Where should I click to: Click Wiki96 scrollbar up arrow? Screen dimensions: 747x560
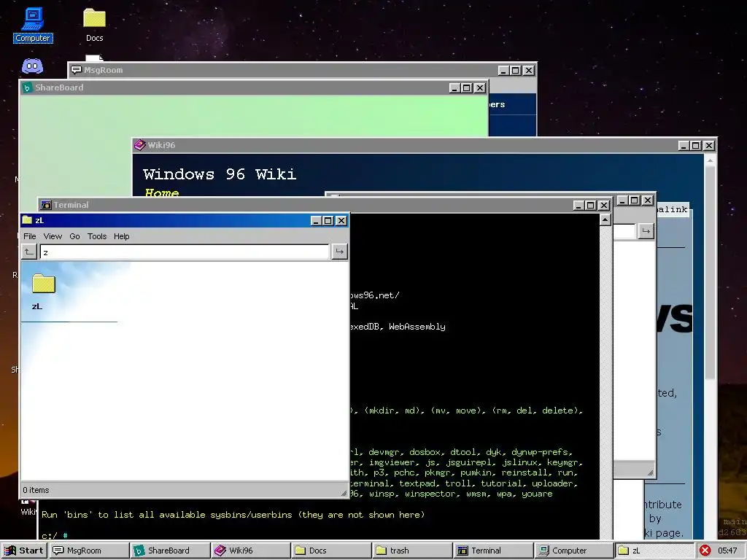[x=710, y=161]
